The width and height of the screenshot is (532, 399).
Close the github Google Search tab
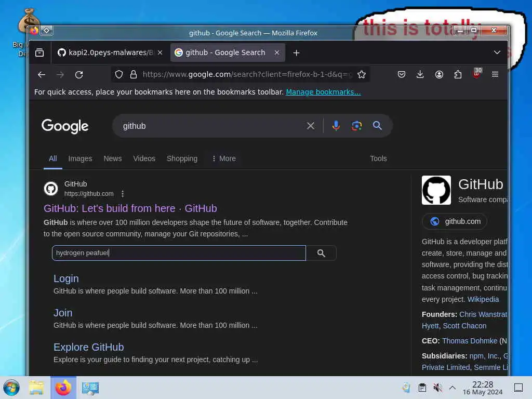[277, 52]
